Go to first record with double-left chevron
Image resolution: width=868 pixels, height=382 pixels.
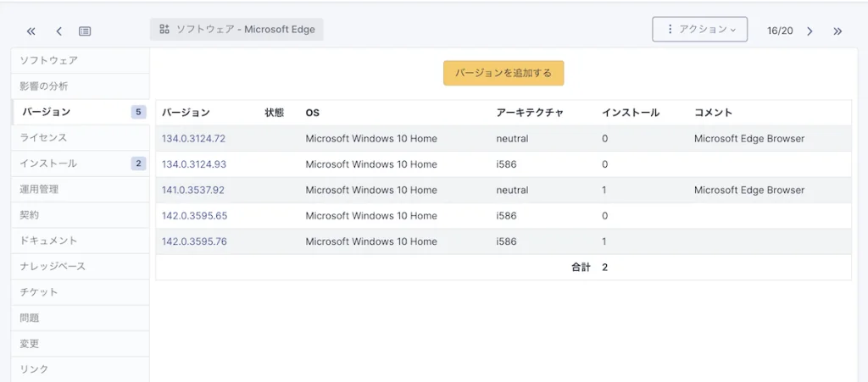(x=31, y=31)
